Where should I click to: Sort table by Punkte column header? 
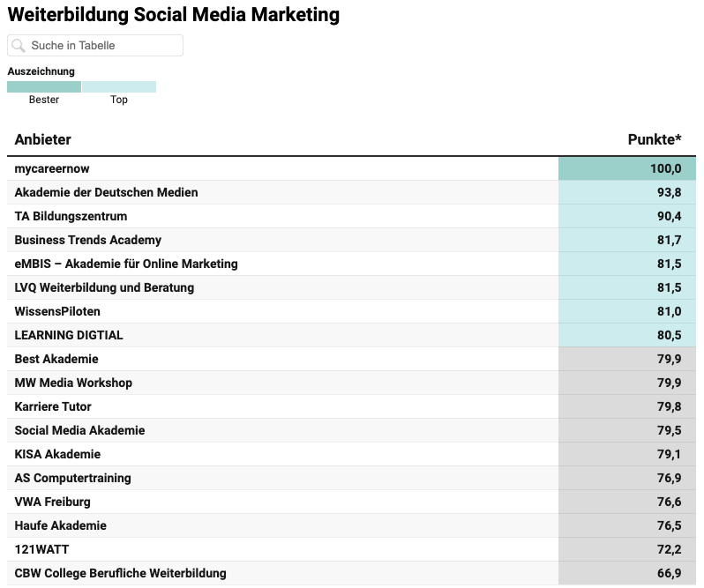(x=655, y=139)
